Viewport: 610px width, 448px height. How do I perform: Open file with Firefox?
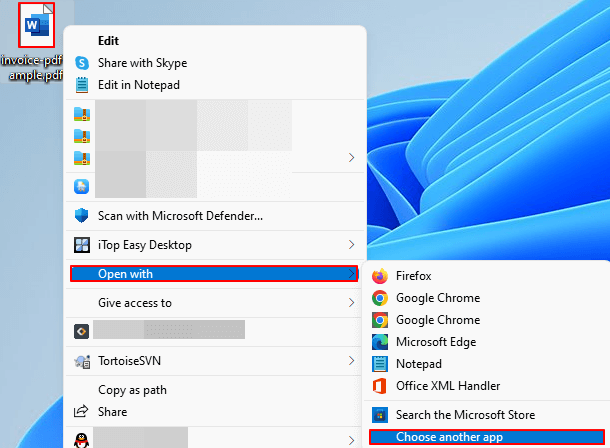coord(487,276)
